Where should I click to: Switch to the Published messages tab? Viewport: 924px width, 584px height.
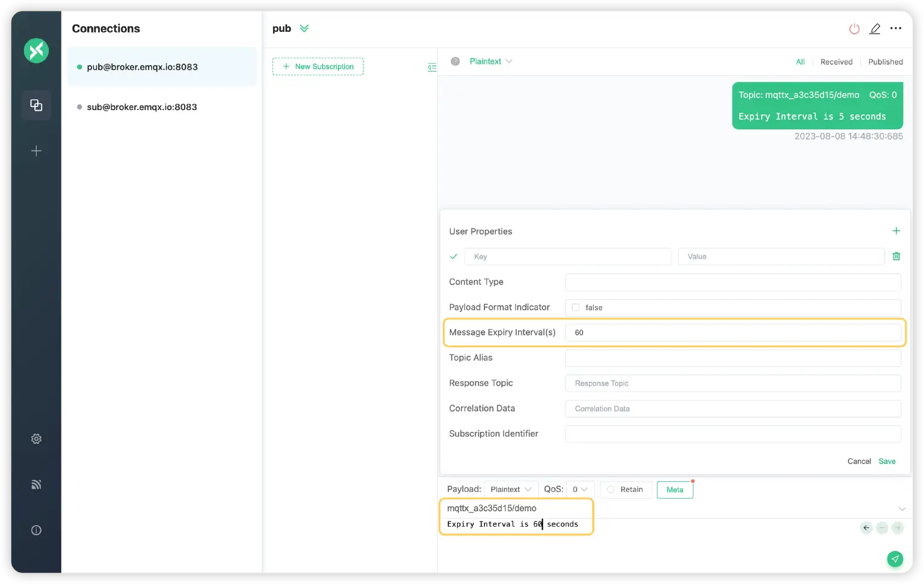(x=885, y=62)
